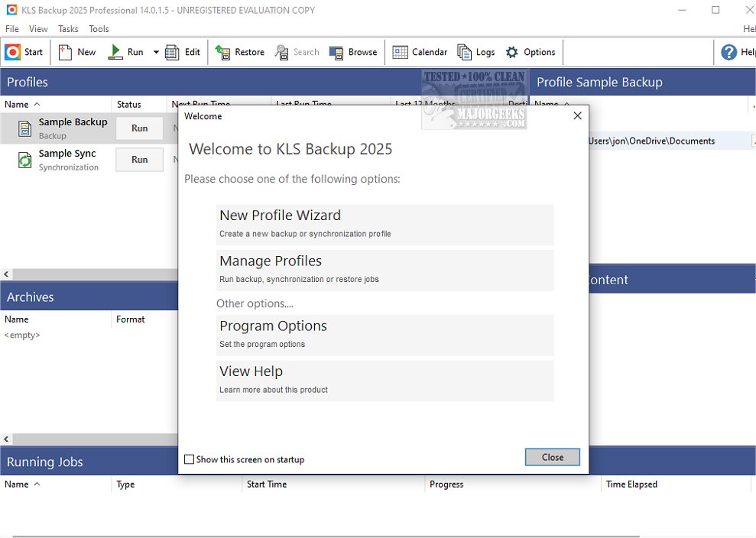Click Type column header in Running Jobs
The image size is (756, 538).
pos(177,484)
